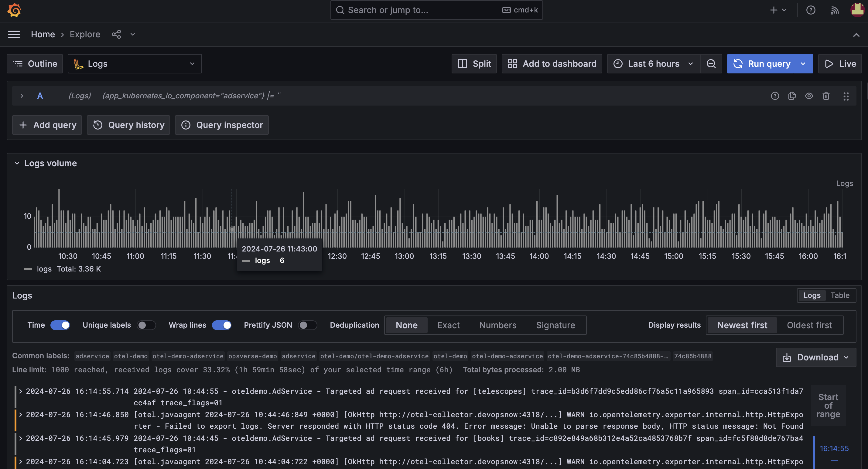Open the Split view
This screenshot has height=469, width=868.
pos(474,64)
